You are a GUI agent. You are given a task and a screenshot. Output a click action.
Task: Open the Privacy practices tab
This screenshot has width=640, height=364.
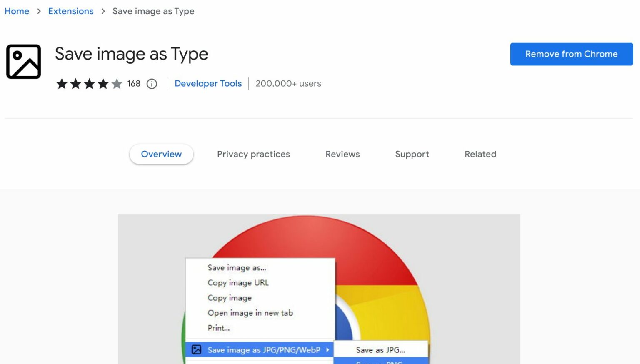(x=253, y=154)
